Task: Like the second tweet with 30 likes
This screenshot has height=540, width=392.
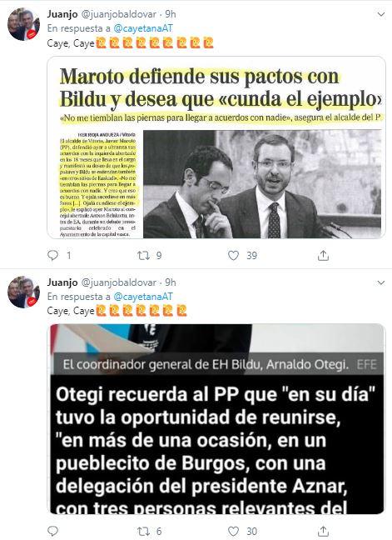Action: click(x=233, y=531)
